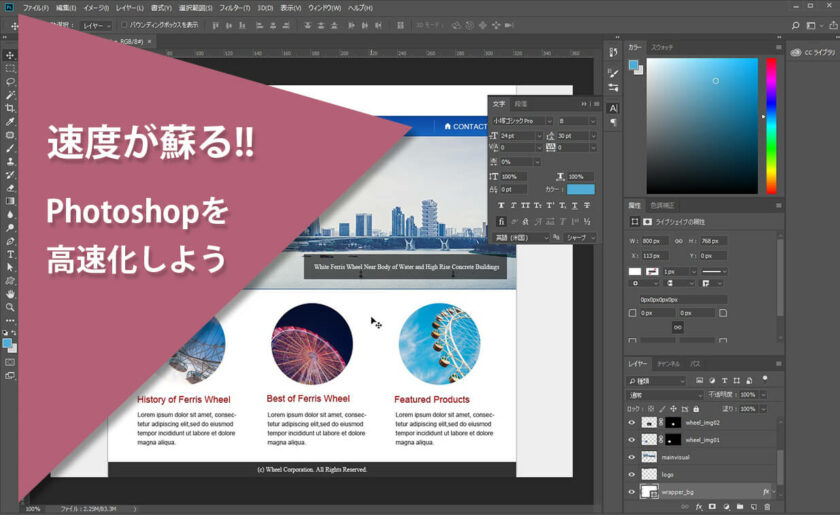Screen dimensions: 840x515
Task: Open the 英語 (米国) language dropdown
Action: point(521,237)
